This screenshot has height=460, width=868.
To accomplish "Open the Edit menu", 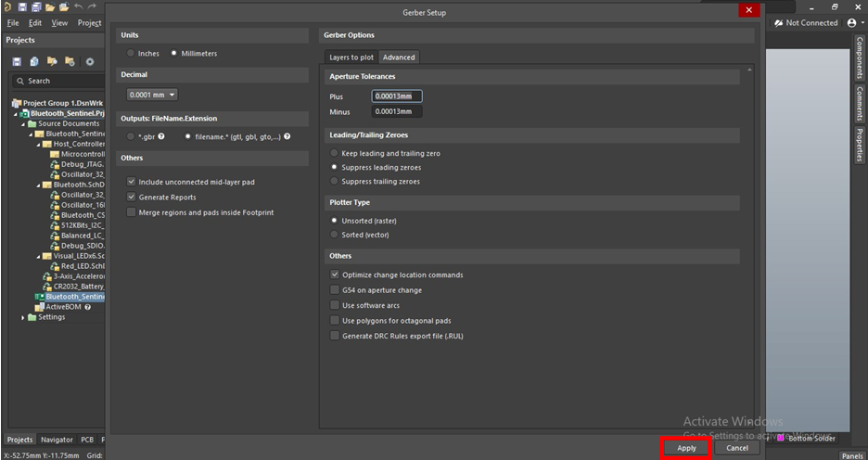I will 35,22.
